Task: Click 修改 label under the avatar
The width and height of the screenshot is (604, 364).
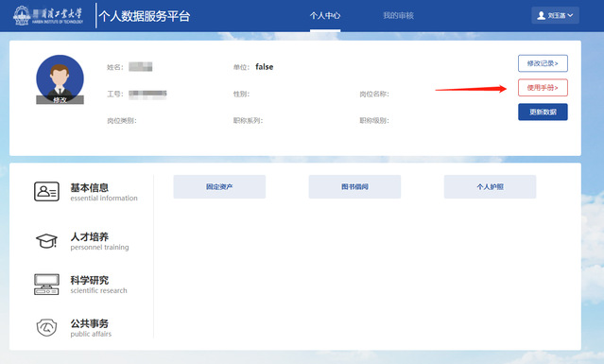Action: pyautogui.click(x=60, y=100)
